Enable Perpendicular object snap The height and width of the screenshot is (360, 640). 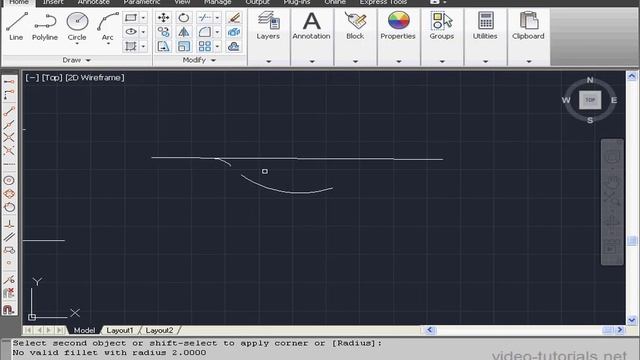pos(9,224)
